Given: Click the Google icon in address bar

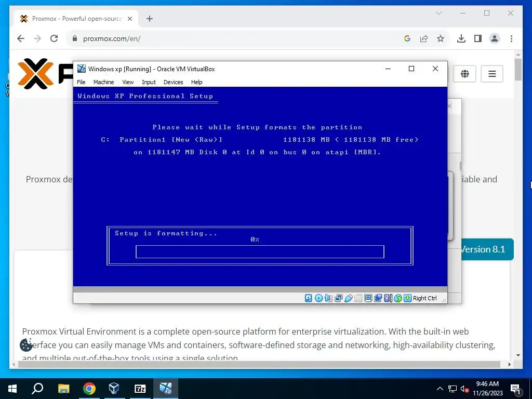Looking at the screenshot, I should pyautogui.click(x=407, y=38).
